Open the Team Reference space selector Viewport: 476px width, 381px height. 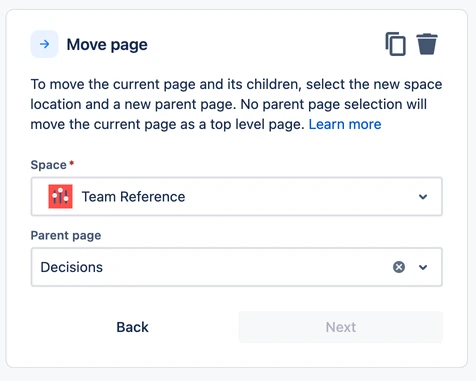(237, 197)
